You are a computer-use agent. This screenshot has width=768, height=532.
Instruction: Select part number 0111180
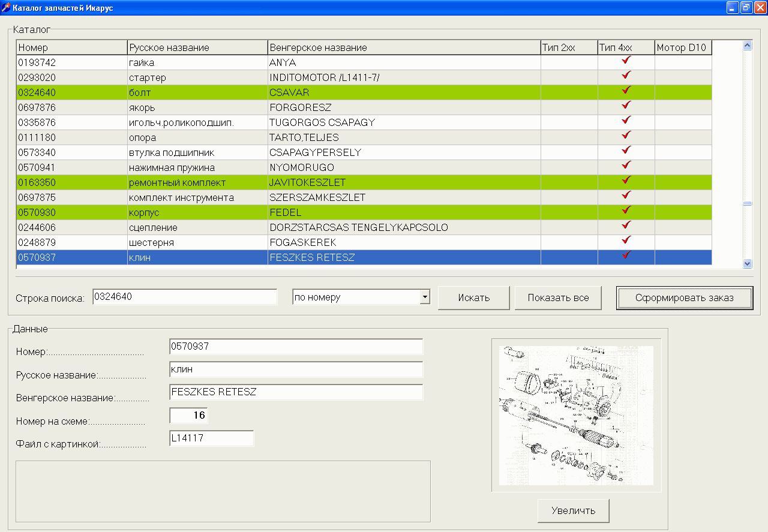pos(72,137)
